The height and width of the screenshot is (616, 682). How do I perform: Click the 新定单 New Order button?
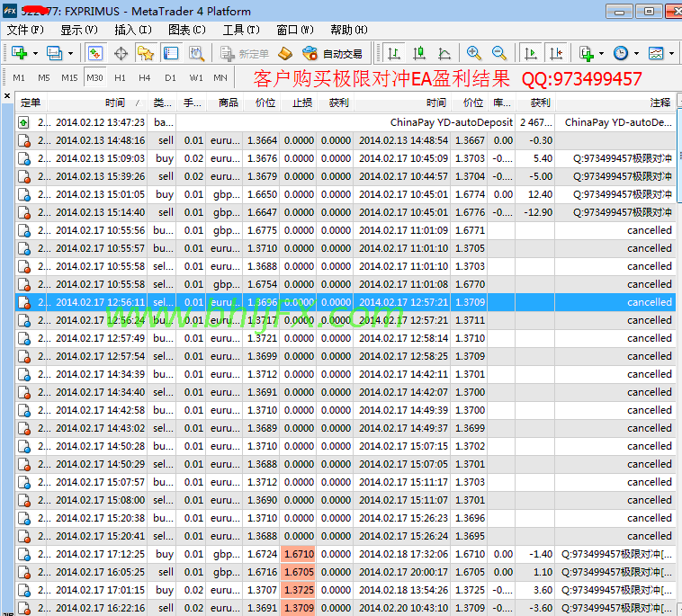click(x=245, y=54)
